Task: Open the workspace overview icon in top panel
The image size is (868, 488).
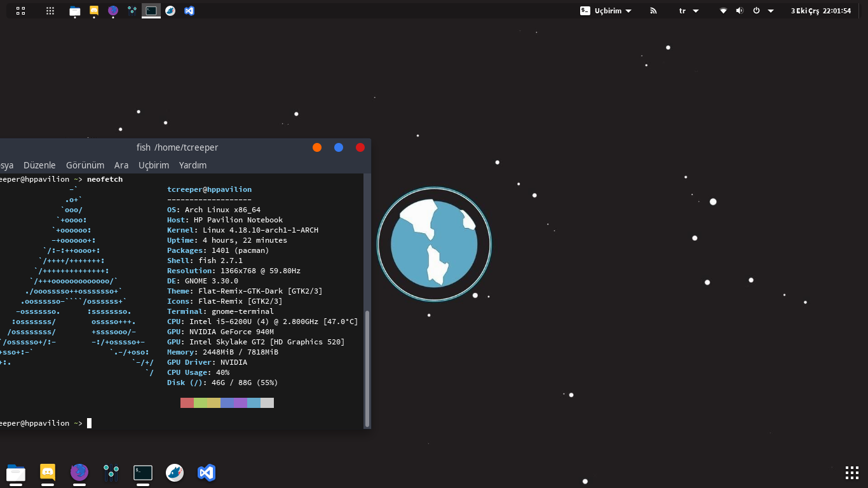Action: [x=20, y=11]
